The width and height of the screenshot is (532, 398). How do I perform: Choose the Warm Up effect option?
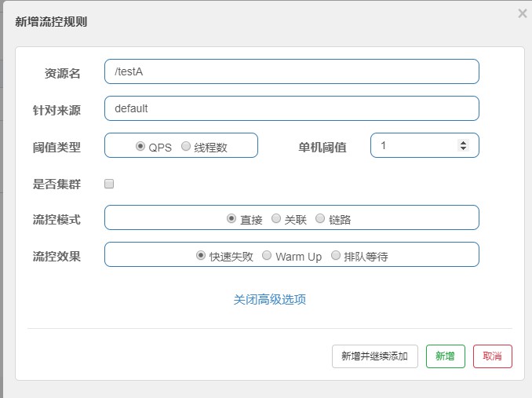[267, 256]
